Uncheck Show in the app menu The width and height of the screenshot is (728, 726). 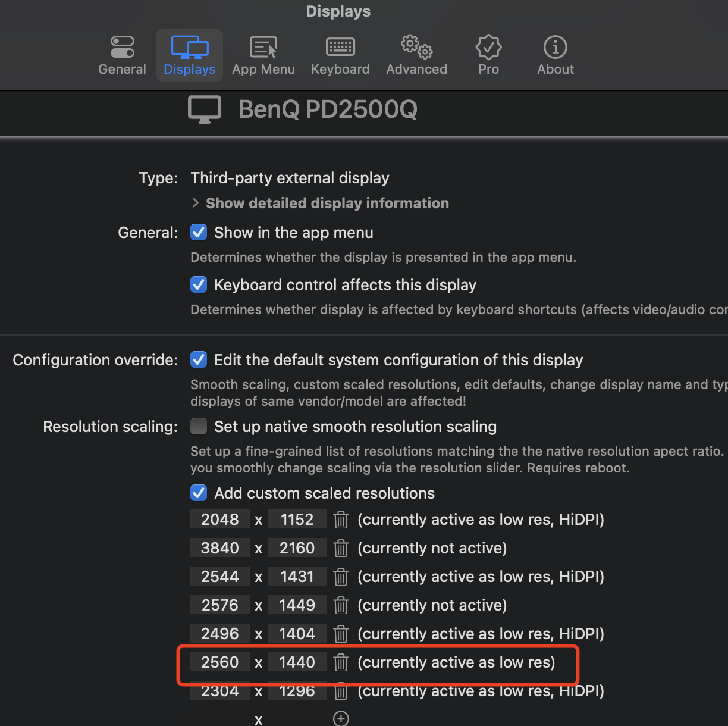pyautogui.click(x=199, y=232)
